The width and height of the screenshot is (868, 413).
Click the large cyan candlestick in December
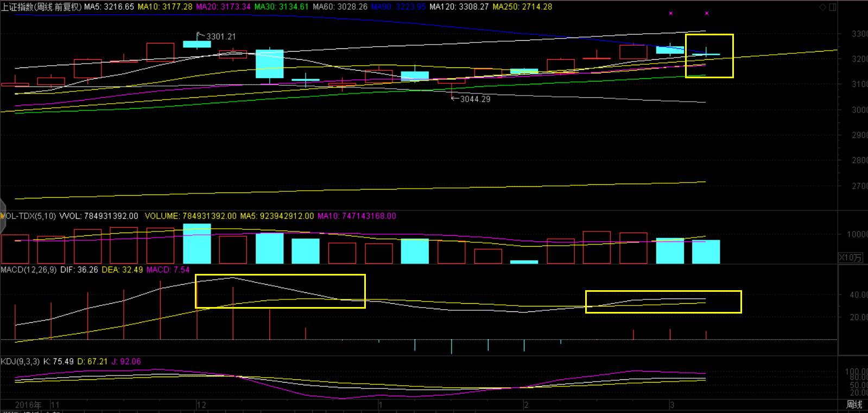(270, 64)
